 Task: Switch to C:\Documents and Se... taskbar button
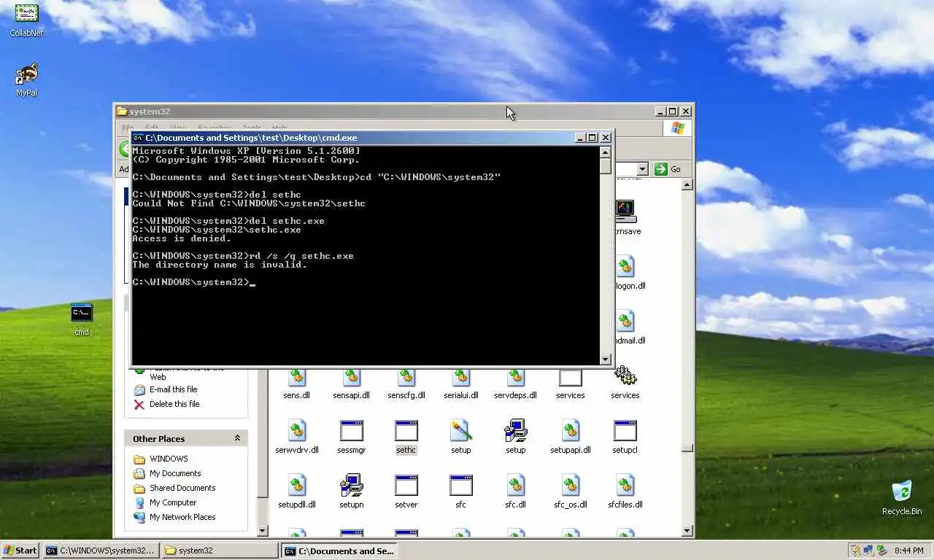coord(339,551)
